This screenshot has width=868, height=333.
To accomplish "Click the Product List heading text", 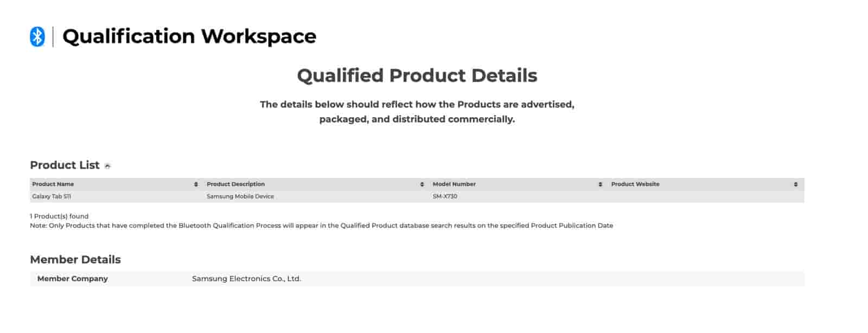I will [65, 165].
